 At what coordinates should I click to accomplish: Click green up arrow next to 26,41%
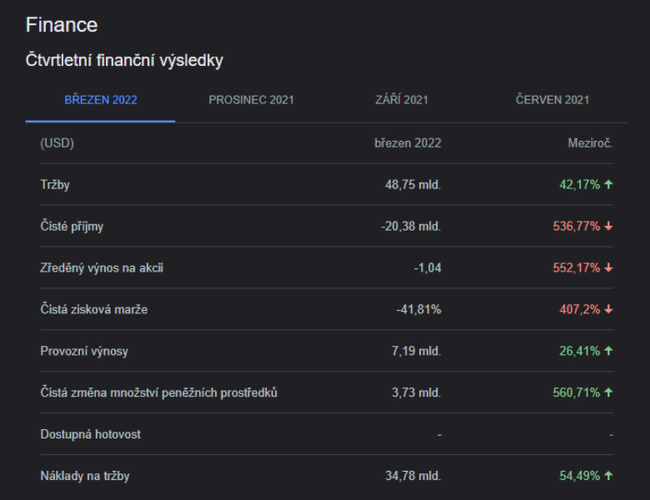608,351
